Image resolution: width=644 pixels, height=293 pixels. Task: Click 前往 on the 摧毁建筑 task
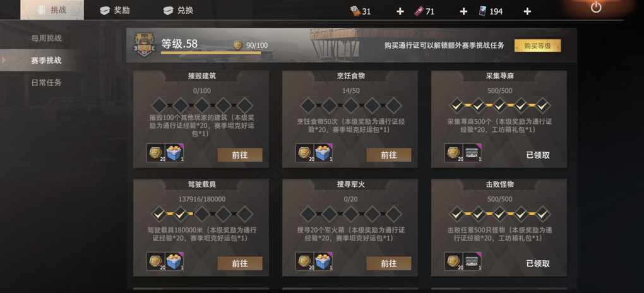point(240,155)
